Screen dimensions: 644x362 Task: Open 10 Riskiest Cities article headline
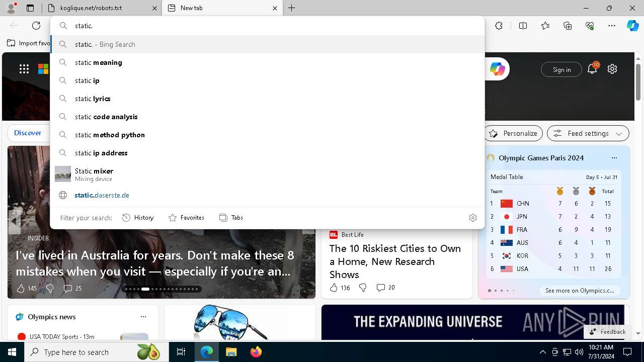395,261
